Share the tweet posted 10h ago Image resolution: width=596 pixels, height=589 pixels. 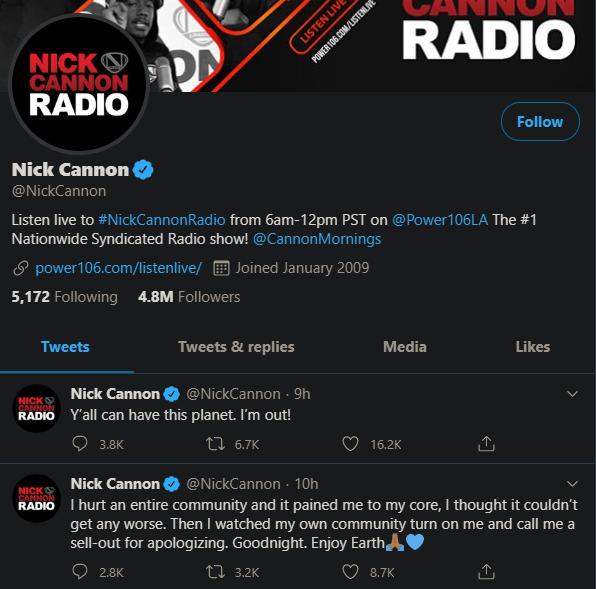486,572
